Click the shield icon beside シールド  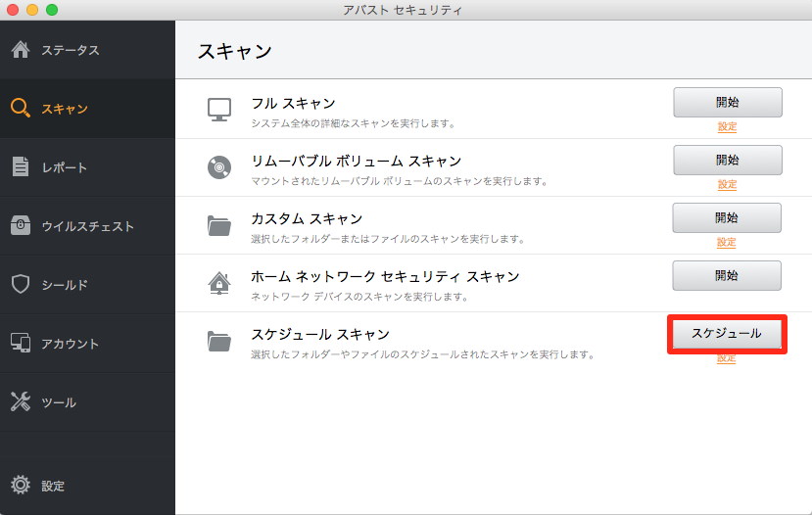pyautogui.click(x=21, y=284)
